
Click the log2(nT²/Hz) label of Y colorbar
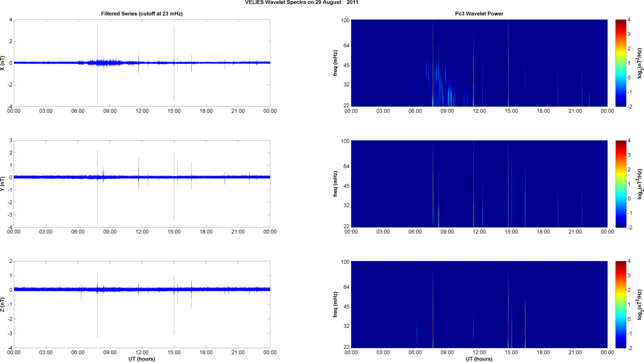pos(640,184)
